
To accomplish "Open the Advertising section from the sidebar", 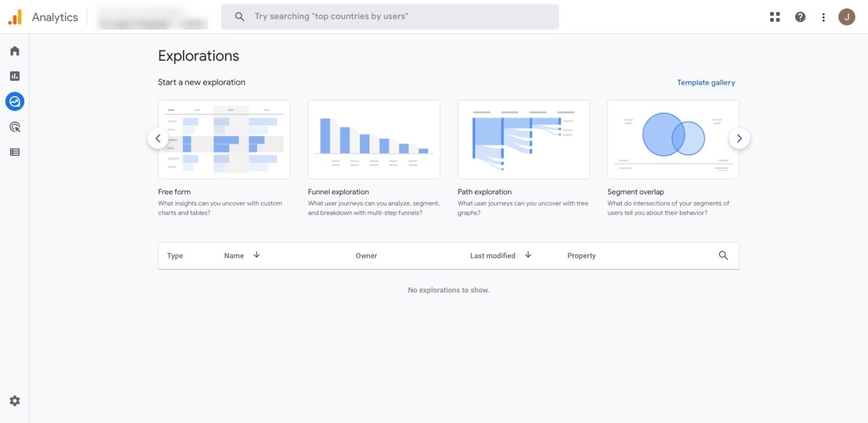I will (x=14, y=127).
